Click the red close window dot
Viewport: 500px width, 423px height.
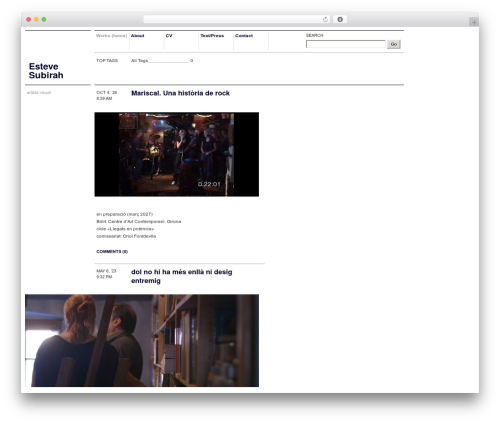(x=29, y=20)
